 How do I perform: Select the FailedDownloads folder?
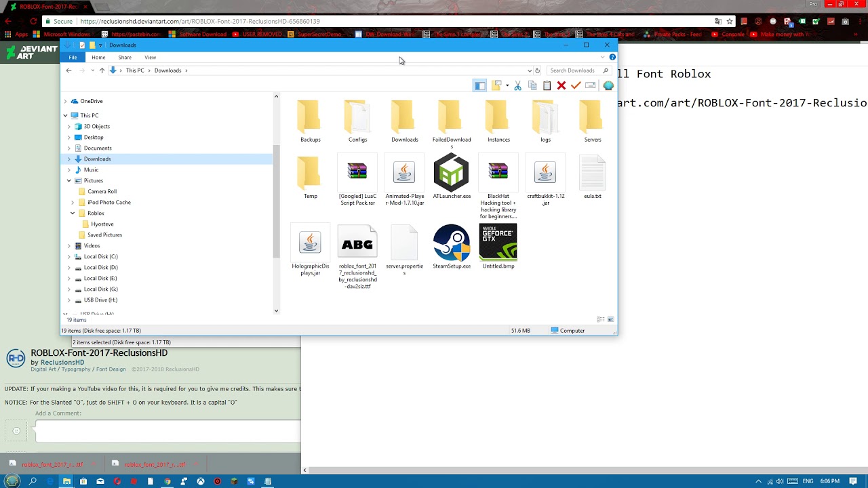point(452,125)
